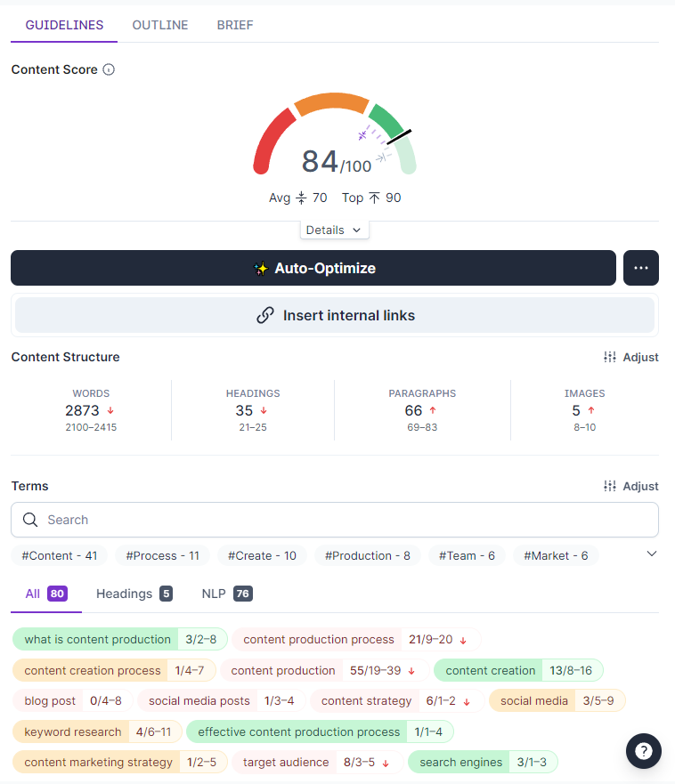
Task: Click the help question mark button
Action: click(x=643, y=751)
